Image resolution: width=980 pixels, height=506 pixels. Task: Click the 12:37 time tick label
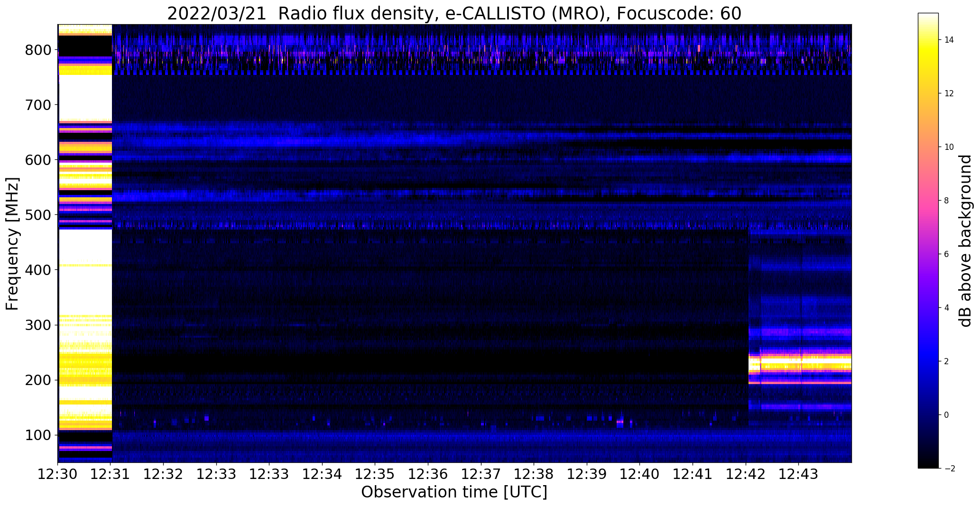point(481,475)
